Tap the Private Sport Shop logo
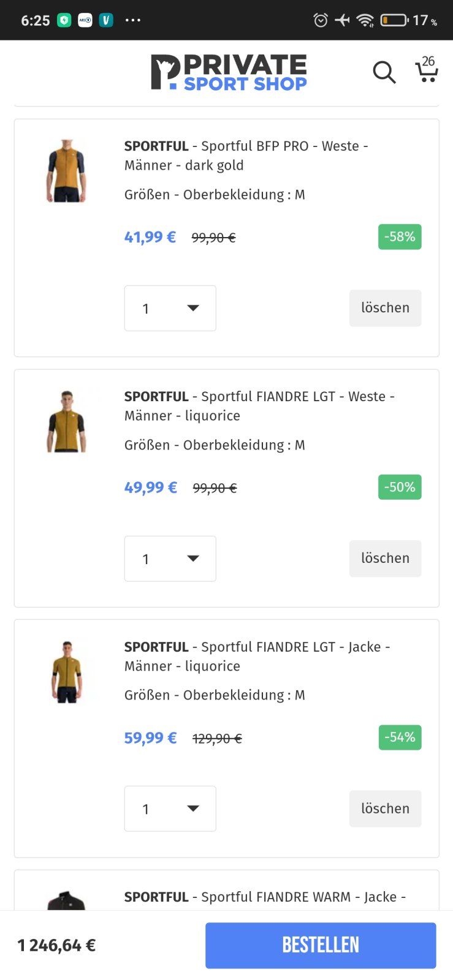 pos(229,72)
